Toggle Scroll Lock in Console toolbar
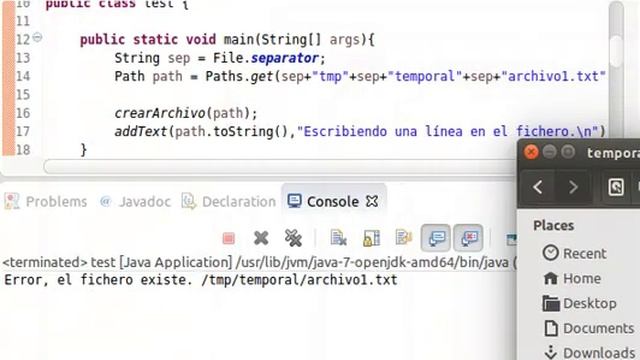This screenshot has width=640, height=360. coord(371,238)
